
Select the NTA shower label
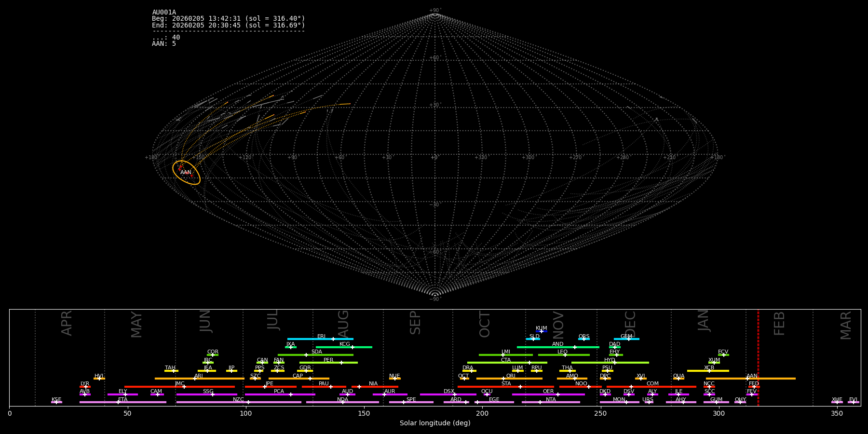(551, 400)
